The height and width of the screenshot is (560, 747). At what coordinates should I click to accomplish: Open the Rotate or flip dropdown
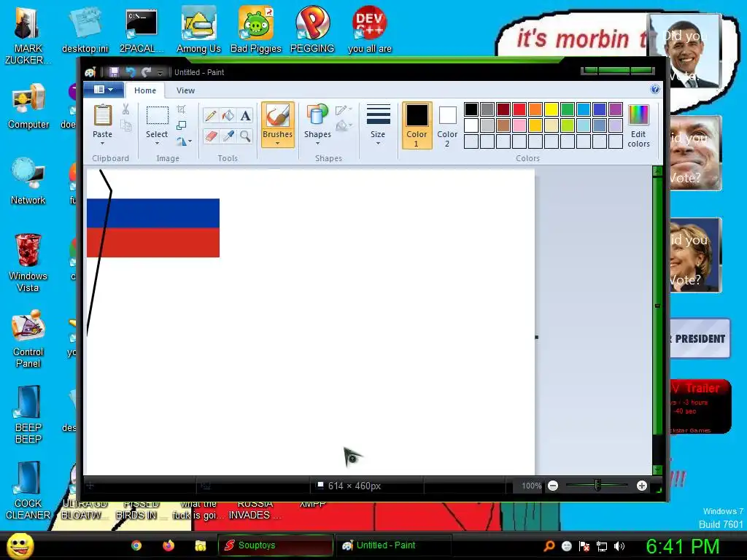[x=184, y=141]
